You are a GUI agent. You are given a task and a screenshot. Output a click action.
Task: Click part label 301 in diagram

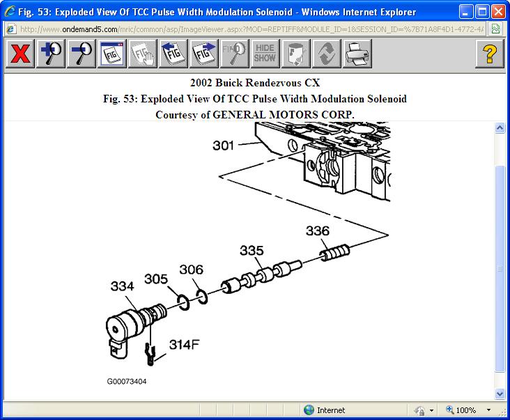223,146
